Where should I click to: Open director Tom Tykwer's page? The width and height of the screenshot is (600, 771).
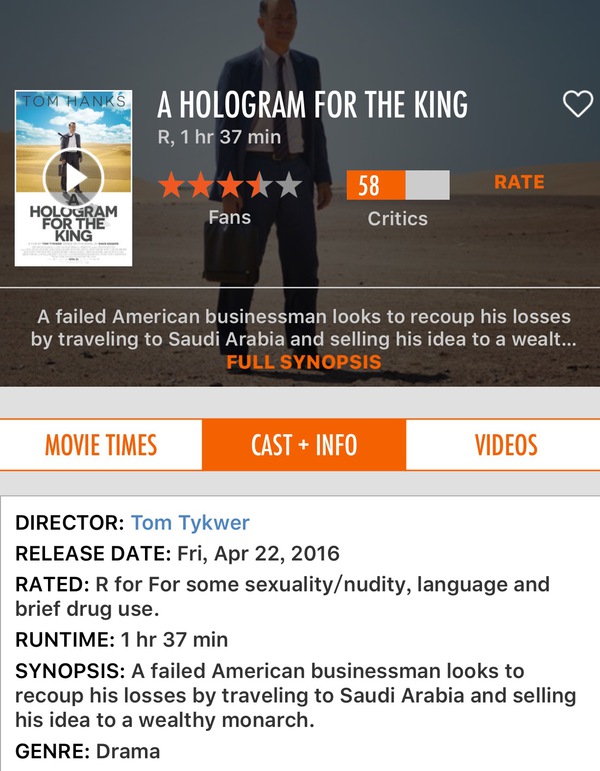coord(190,522)
